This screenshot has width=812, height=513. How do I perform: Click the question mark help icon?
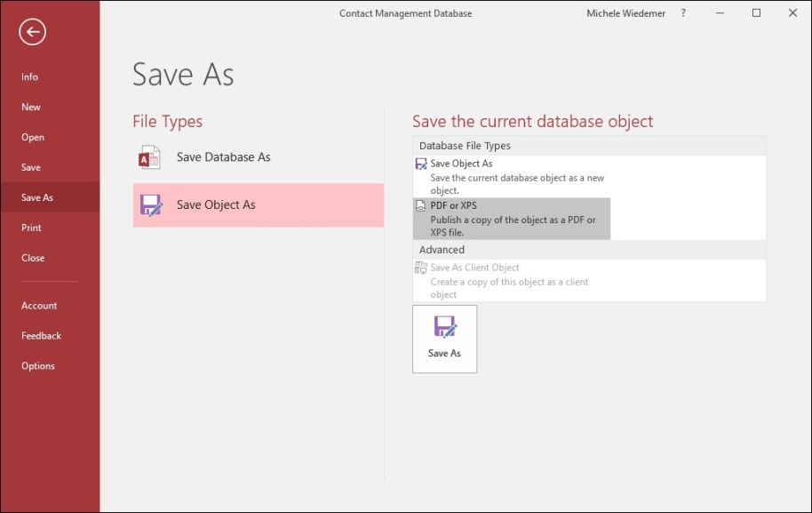point(683,13)
